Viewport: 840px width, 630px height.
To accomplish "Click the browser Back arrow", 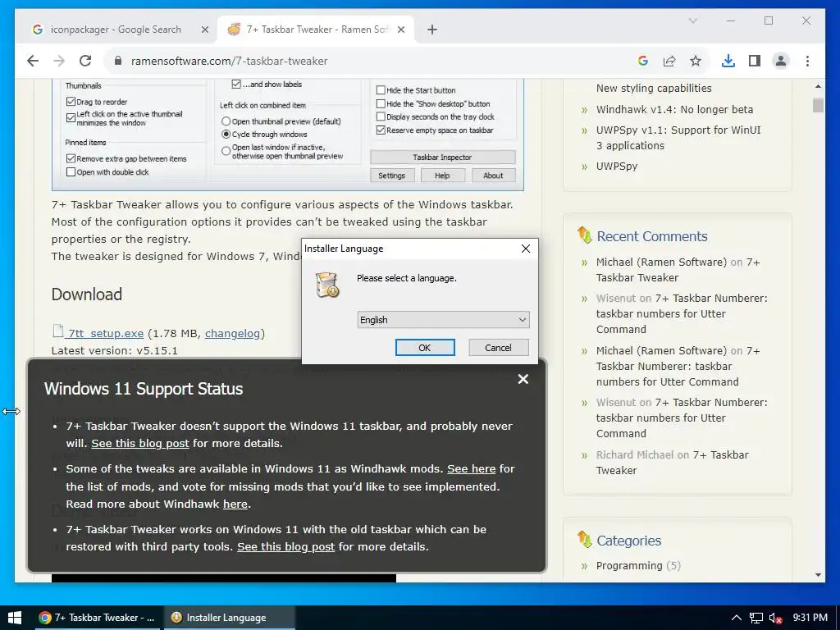I will click(x=33, y=61).
